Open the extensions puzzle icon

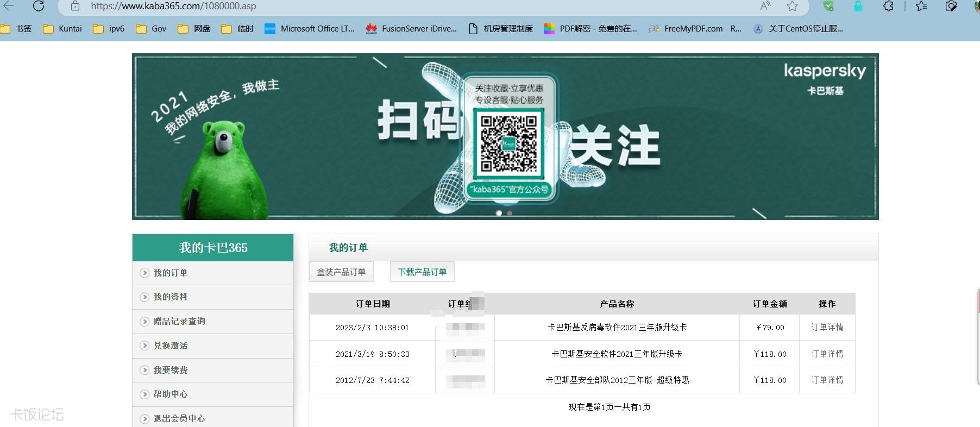tap(888, 6)
